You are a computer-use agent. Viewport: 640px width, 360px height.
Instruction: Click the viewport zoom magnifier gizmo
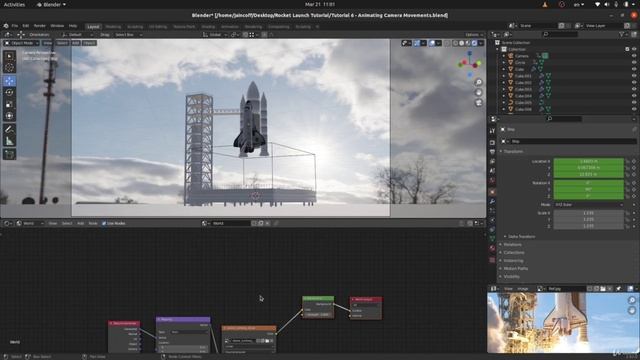(x=479, y=82)
